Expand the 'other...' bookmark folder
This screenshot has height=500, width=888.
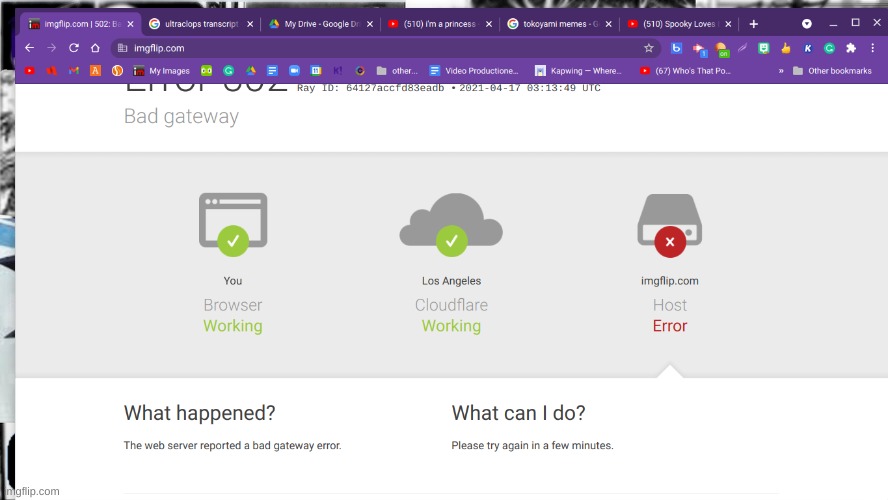point(397,71)
